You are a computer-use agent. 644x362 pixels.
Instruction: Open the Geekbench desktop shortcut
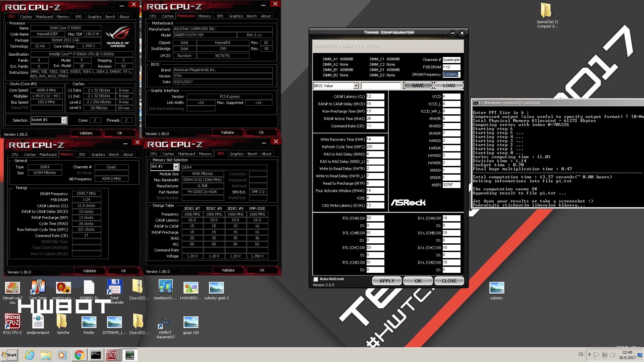pyautogui.click(x=165, y=290)
